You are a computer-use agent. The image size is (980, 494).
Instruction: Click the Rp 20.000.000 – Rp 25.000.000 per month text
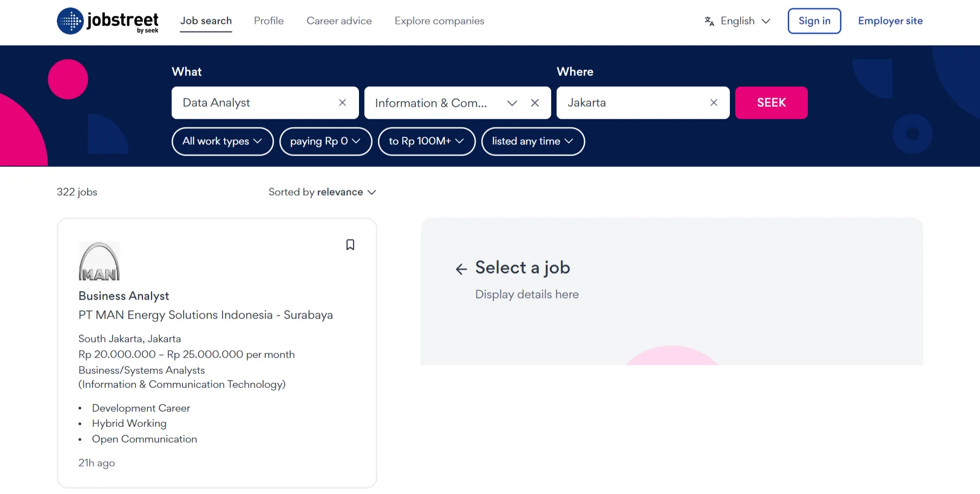pos(187,355)
